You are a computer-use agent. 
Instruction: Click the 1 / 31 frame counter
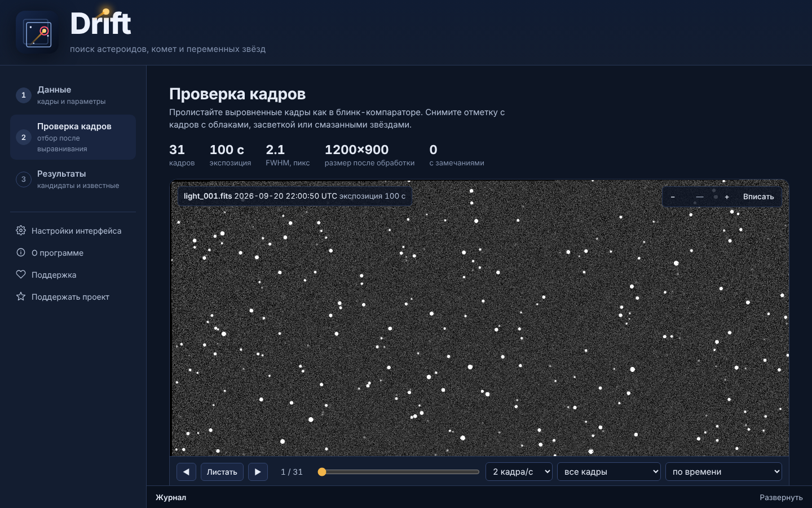click(292, 472)
